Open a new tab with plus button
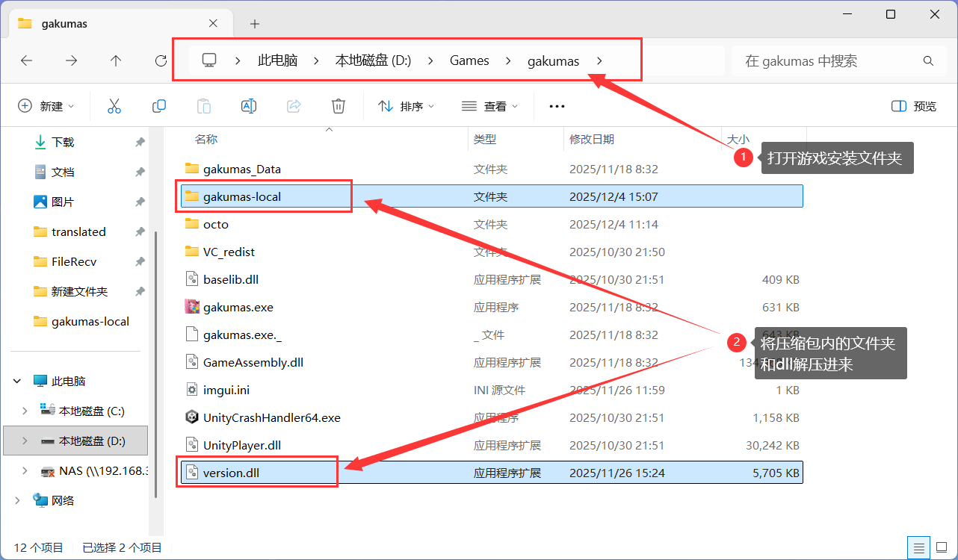 point(255,24)
